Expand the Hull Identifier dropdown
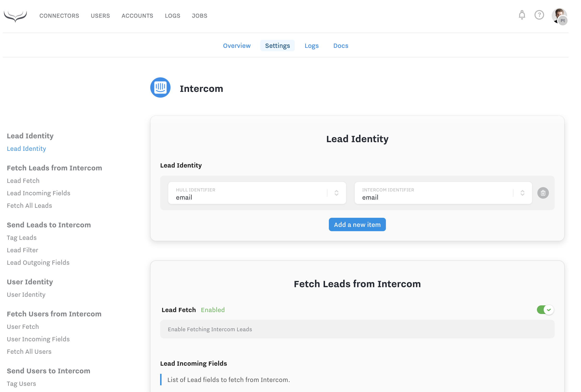 (x=336, y=193)
